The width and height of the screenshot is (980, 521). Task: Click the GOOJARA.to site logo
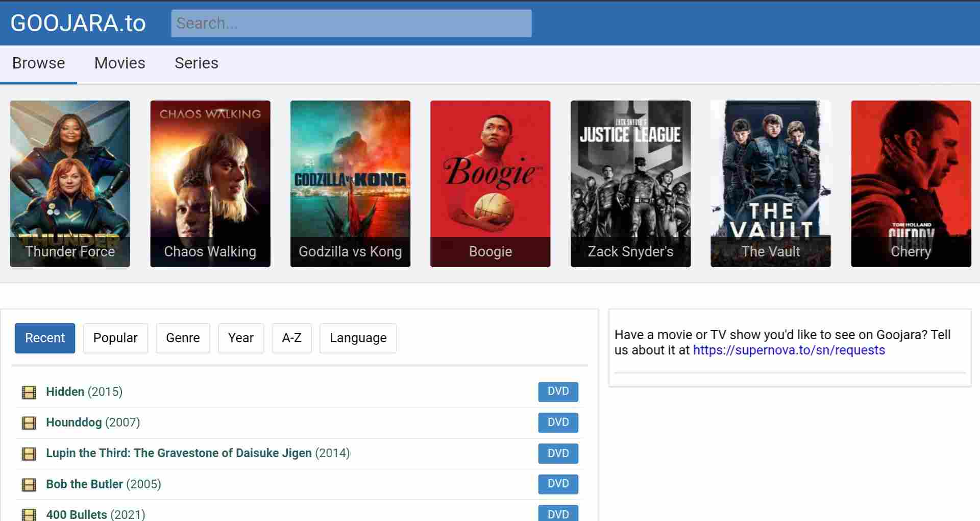click(x=78, y=23)
